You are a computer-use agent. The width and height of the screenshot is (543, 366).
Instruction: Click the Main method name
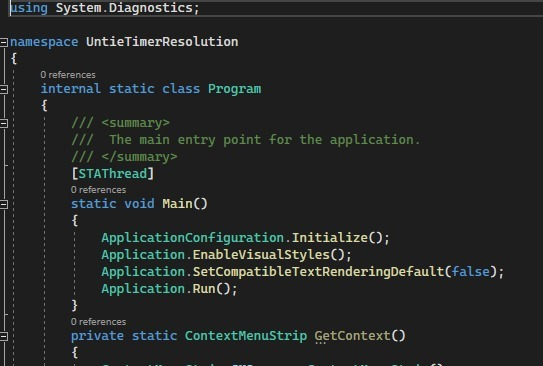[x=177, y=204]
